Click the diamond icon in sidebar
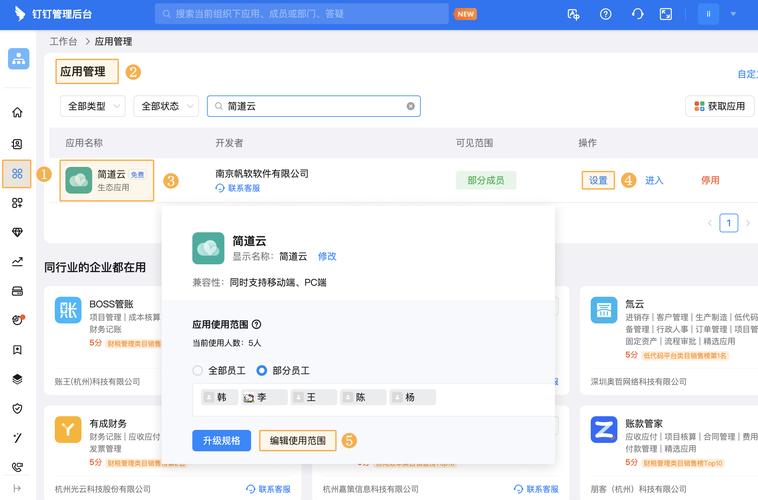Image resolution: width=758 pixels, height=500 pixels. pyautogui.click(x=17, y=233)
